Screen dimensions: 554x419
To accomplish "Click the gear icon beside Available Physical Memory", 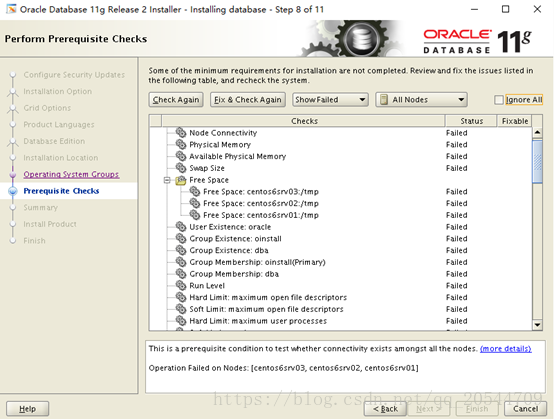I will 181,156.
